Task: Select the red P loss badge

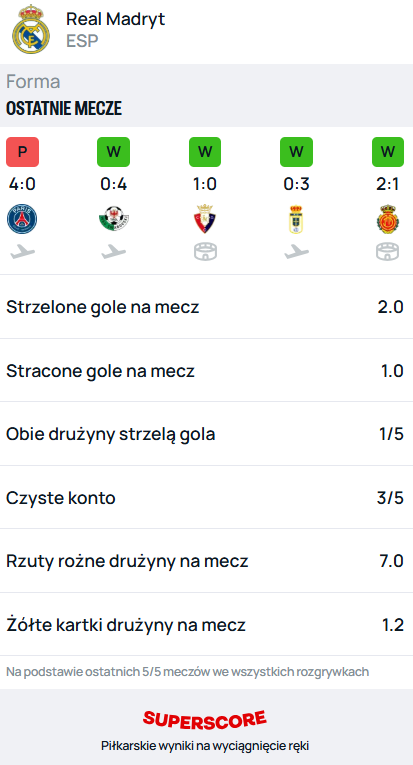Action: coord(22,152)
